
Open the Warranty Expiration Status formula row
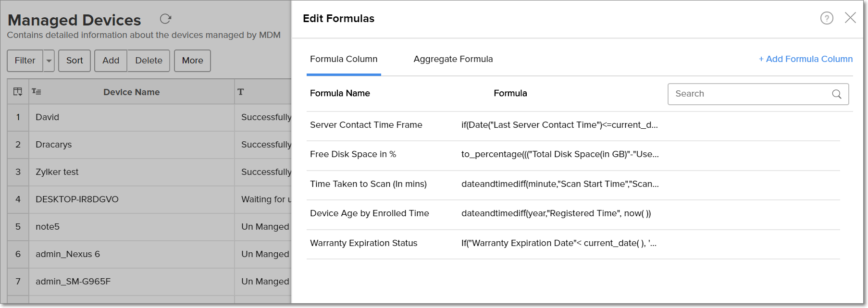363,243
